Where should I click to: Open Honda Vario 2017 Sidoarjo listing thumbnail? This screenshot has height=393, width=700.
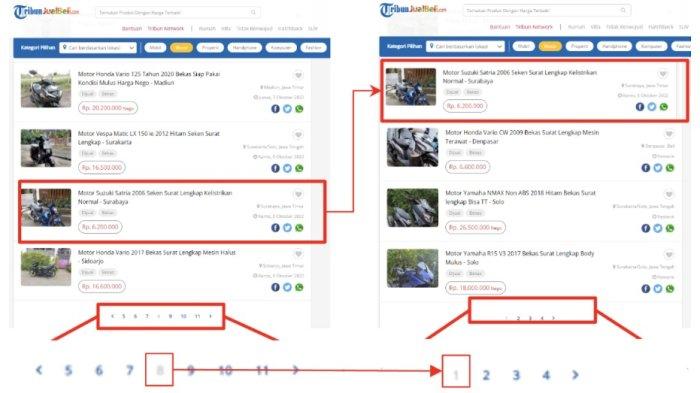pos(46,267)
